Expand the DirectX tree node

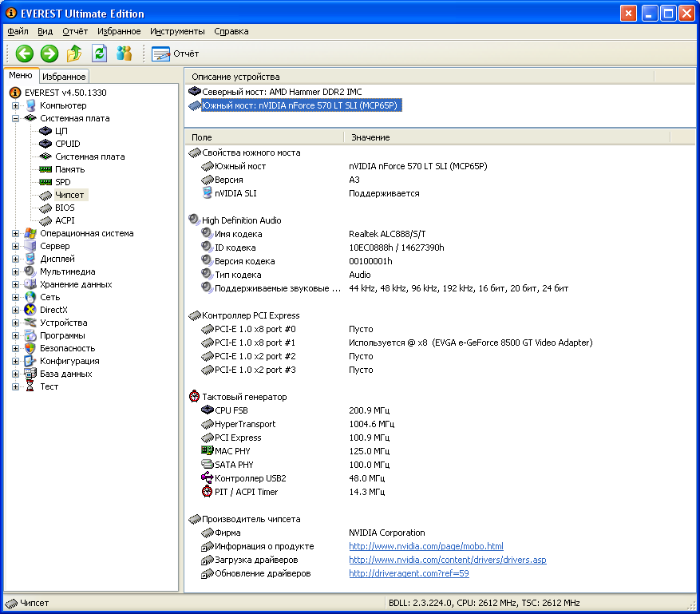(15, 310)
